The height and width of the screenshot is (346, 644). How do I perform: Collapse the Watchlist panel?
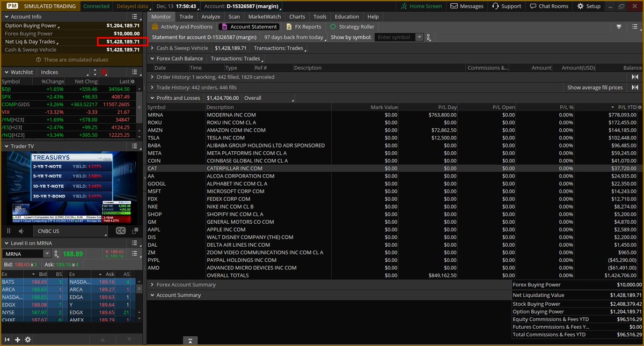[6, 72]
